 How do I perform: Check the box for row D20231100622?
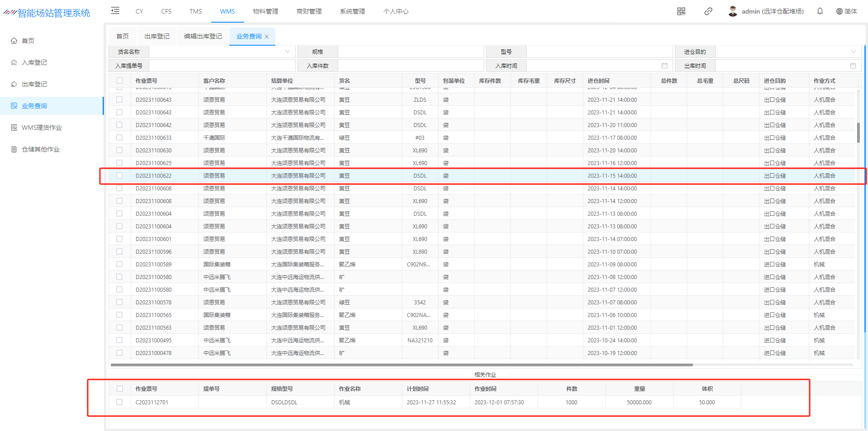[x=119, y=175]
